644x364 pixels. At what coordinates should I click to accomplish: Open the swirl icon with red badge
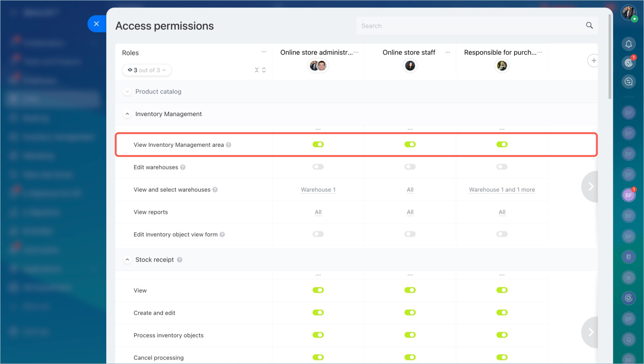pyautogui.click(x=628, y=62)
